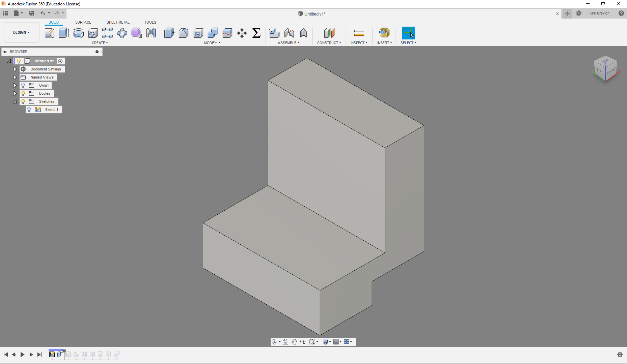627x364 pixels.
Task: Click the FRONT face of the ViewCube
Action: 611,71
